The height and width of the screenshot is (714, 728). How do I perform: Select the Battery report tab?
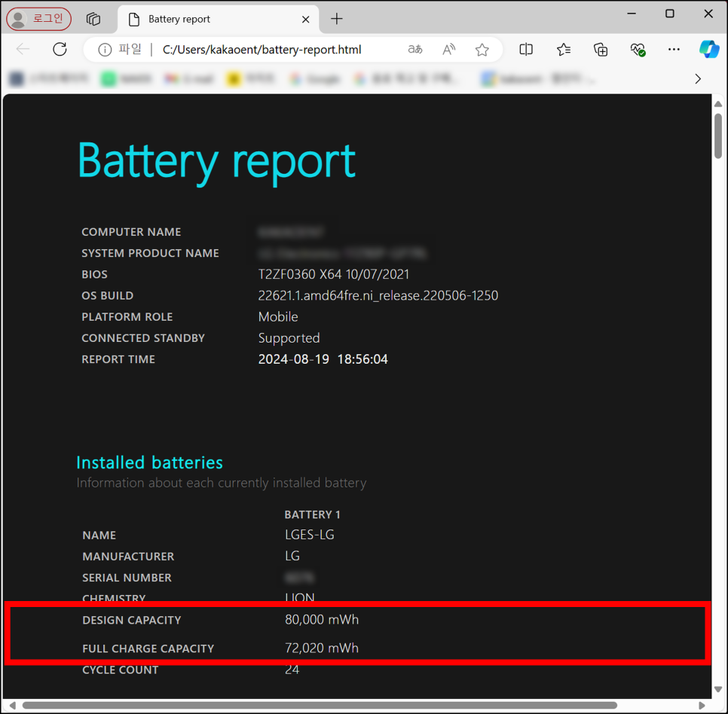(x=219, y=20)
